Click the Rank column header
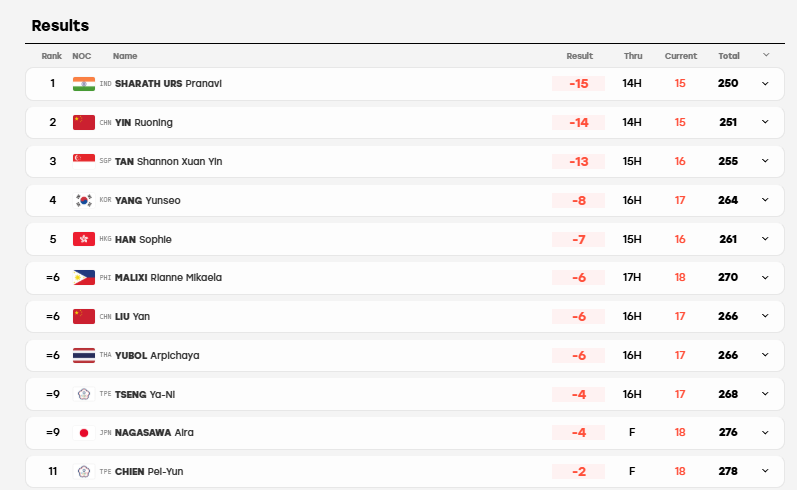Image resolution: width=797 pixels, height=490 pixels. pyautogui.click(x=51, y=56)
